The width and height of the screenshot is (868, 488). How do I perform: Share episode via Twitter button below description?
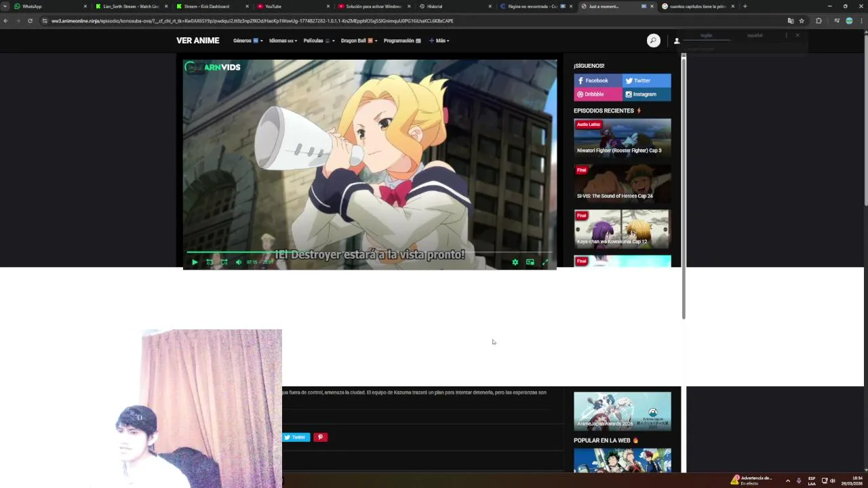tap(296, 437)
